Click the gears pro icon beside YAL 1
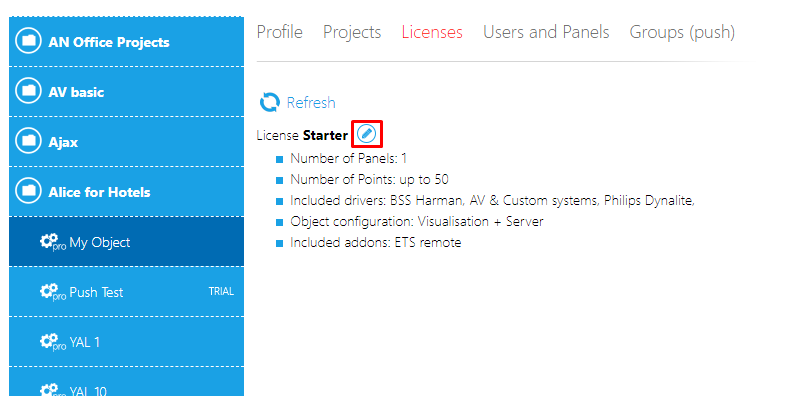 tap(53, 342)
